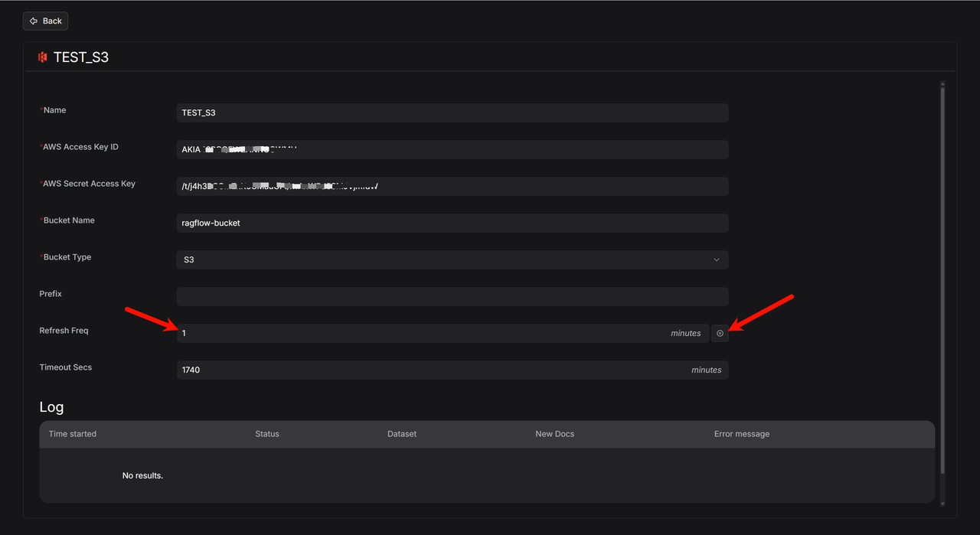Focus the Name field containing TEST_S3
Image resolution: width=980 pixels, height=535 pixels.
point(452,113)
